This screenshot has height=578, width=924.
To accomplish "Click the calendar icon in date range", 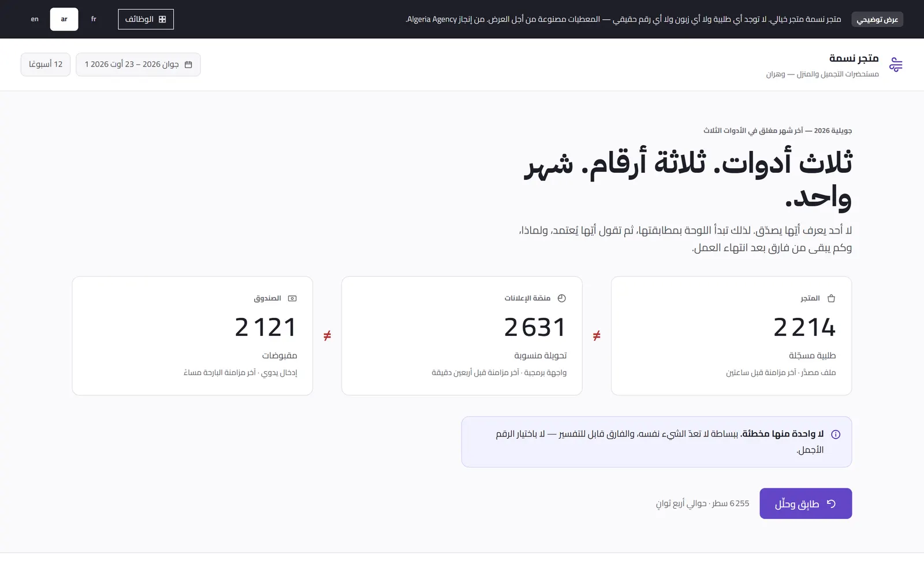I will [x=188, y=64].
